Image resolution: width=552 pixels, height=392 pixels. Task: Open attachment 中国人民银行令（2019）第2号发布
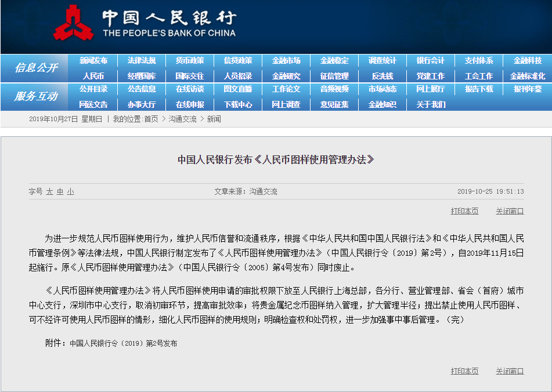pyautogui.click(x=123, y=343)
